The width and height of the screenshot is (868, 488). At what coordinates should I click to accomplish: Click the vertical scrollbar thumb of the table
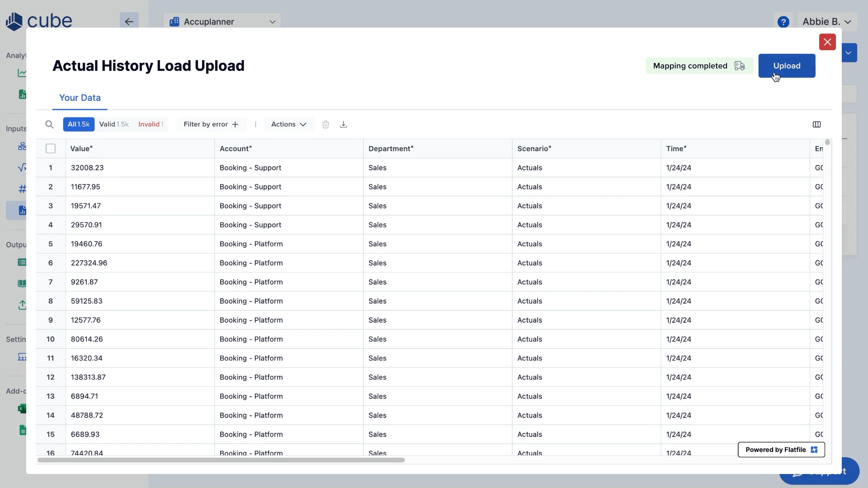[827, 142]
